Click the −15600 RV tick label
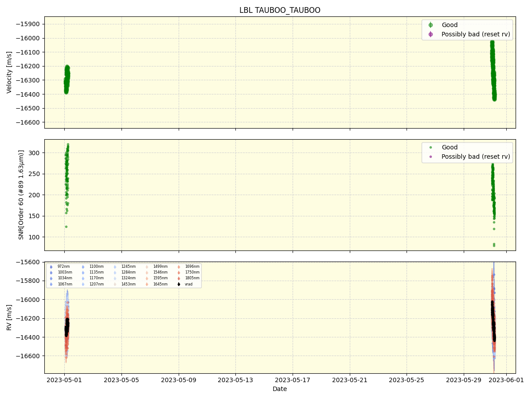Screen dimensions: 532x399 point(28,262)
